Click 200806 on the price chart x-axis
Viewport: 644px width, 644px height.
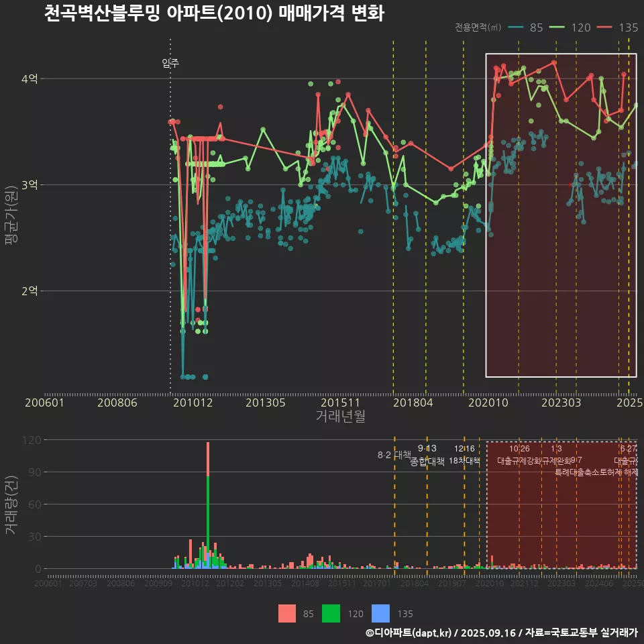click(x=117, y=402)
